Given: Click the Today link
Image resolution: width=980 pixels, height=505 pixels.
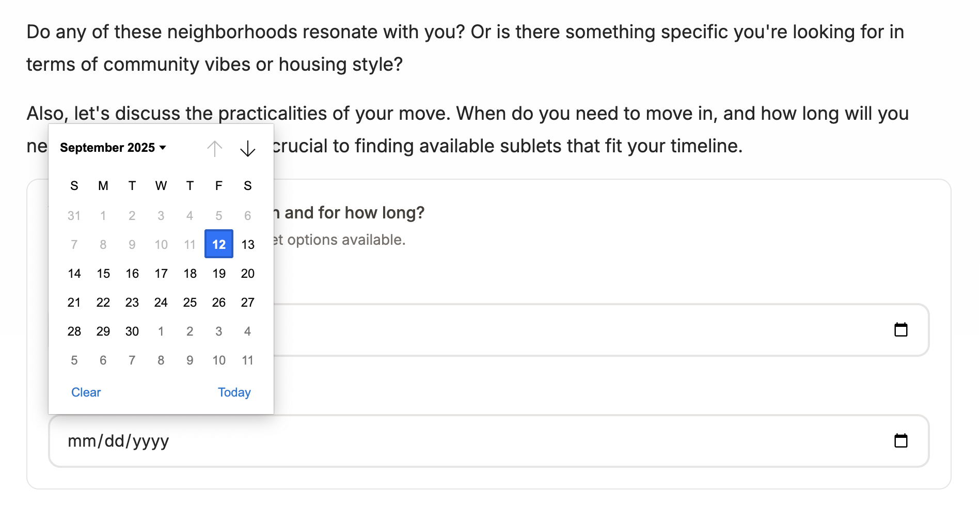Looking at the screenshot, I should 234,392.
